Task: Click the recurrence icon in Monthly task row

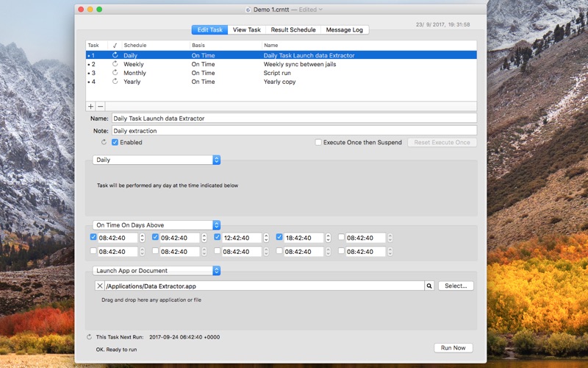Action: click(115, 72)
